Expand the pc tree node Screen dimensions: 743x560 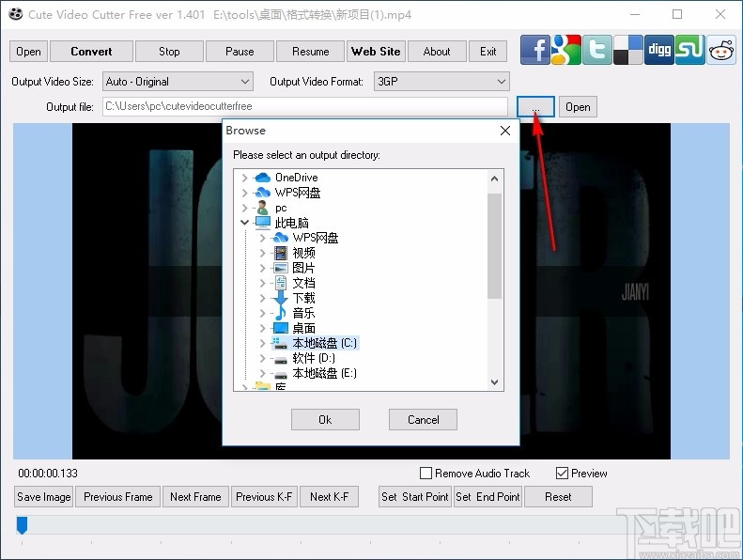[244, 208]
